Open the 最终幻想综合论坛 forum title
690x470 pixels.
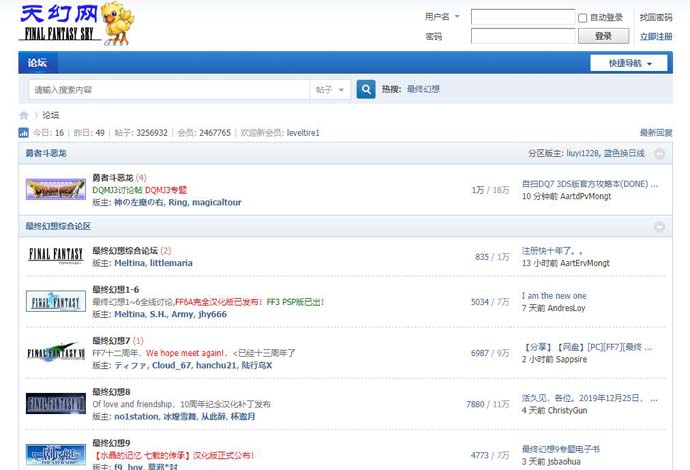coord(125,251)
